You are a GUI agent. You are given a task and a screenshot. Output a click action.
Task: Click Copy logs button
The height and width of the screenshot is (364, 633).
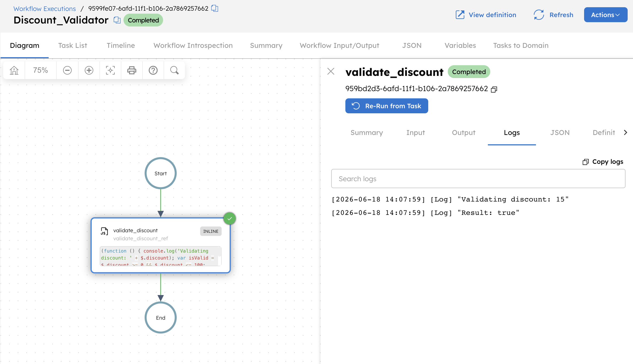[x=603, y=162]
